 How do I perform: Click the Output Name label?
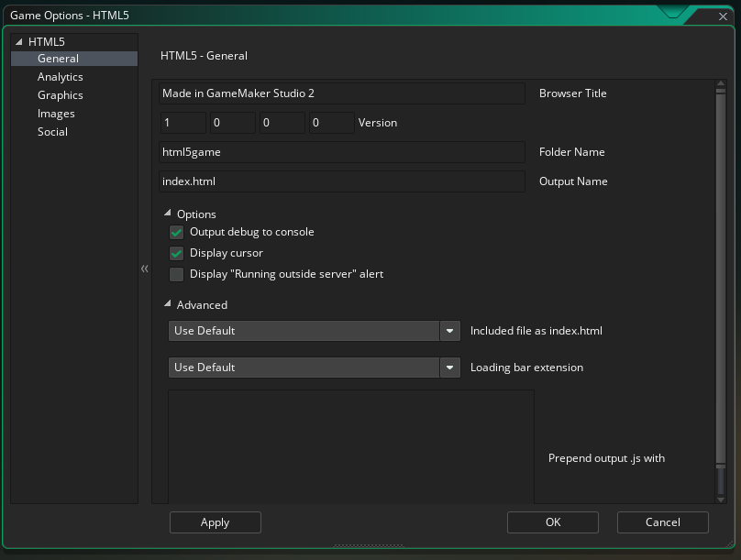[x=573, y=181]
